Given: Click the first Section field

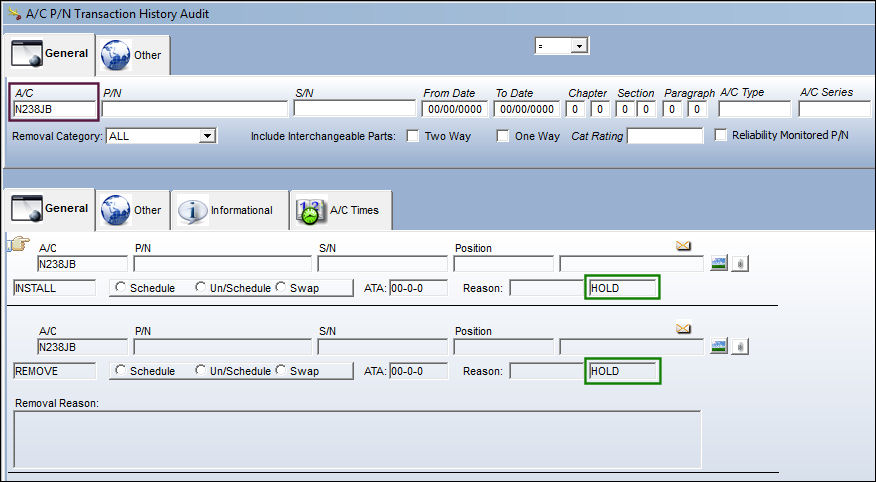Looking at the screenshot, I should (625, 109).
